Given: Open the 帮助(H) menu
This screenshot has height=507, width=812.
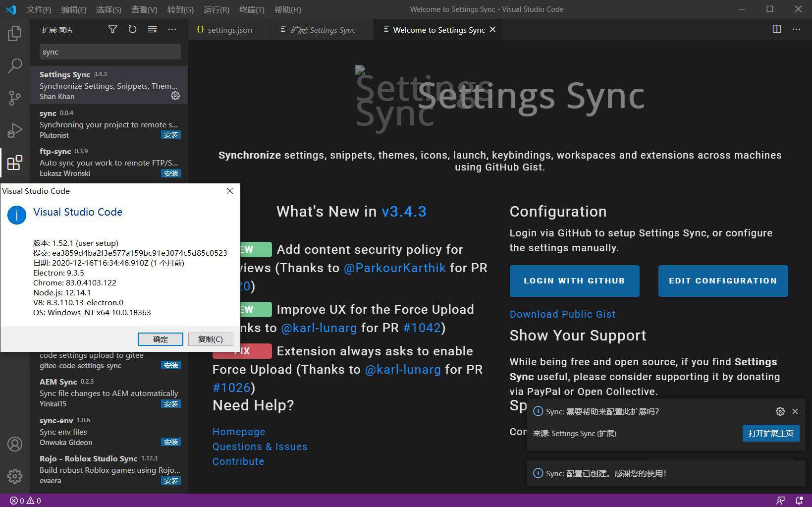Looking at the screenshot, I should point(287,9).
